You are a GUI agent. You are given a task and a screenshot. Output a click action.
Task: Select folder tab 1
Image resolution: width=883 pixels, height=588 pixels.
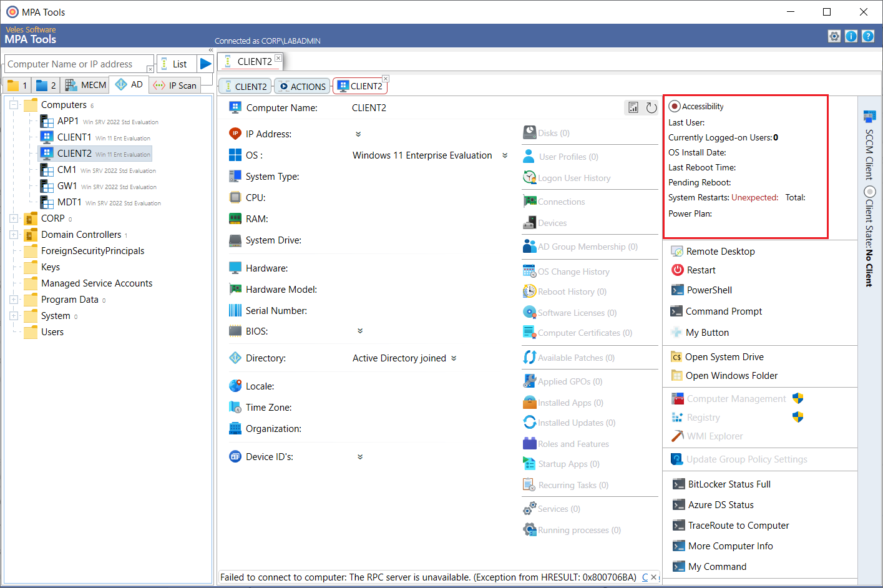pyautogui.click(x=17, y=85)
